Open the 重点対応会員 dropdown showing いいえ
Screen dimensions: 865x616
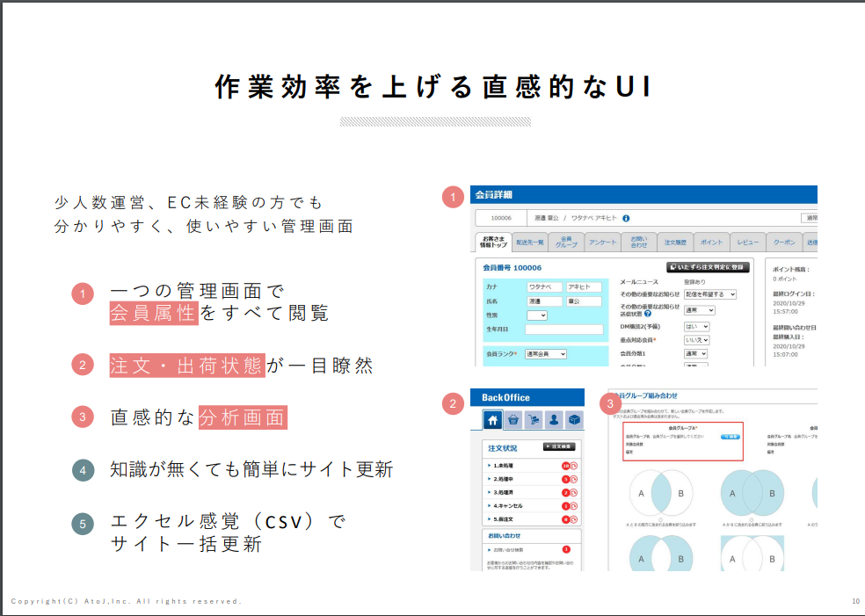697,340
